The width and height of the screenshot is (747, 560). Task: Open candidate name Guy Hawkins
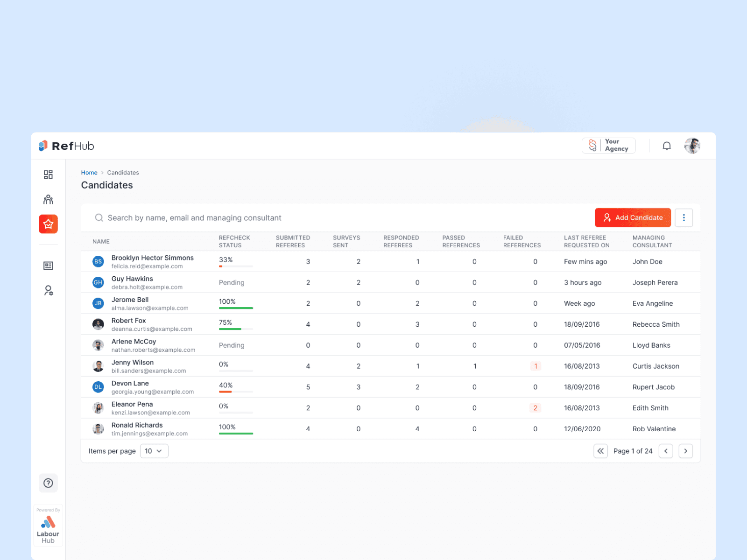tap(132, 279)
